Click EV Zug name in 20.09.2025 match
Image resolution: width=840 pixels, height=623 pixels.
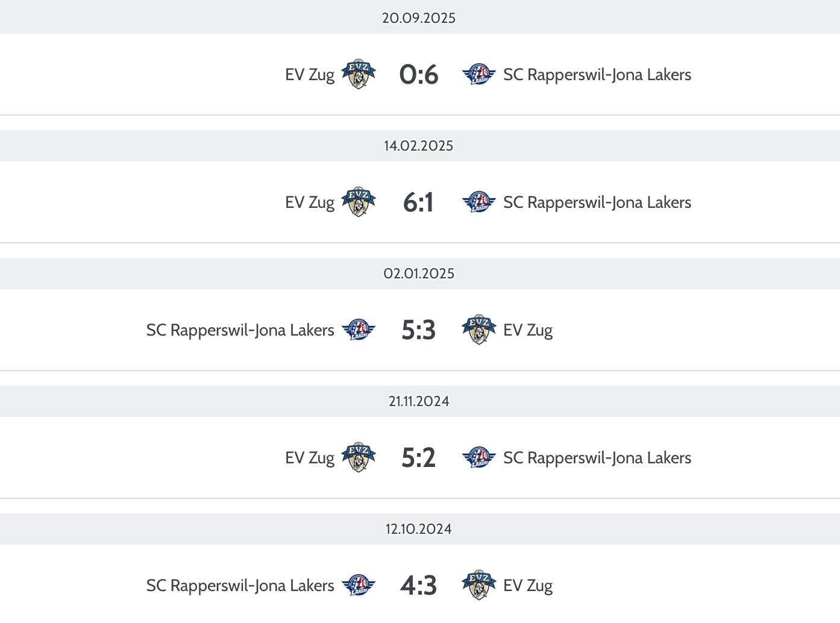coord(310,75)
